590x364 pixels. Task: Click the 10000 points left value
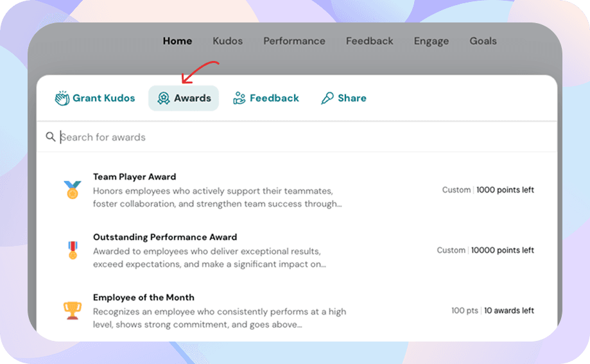(502, 250)
